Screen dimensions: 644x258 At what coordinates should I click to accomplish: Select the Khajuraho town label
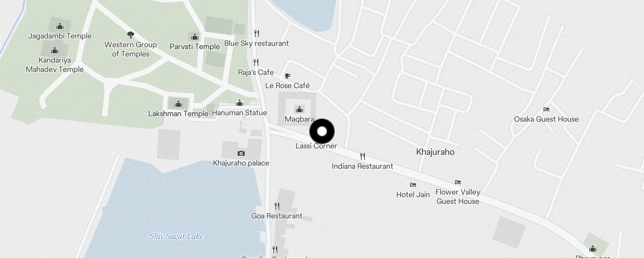pyautogui.click(x=435, y=152)
